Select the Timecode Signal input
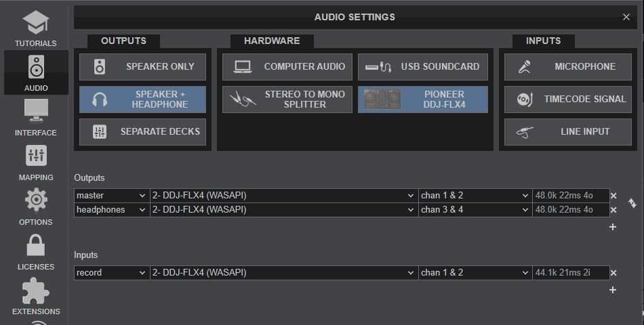 tap(567, 100)
